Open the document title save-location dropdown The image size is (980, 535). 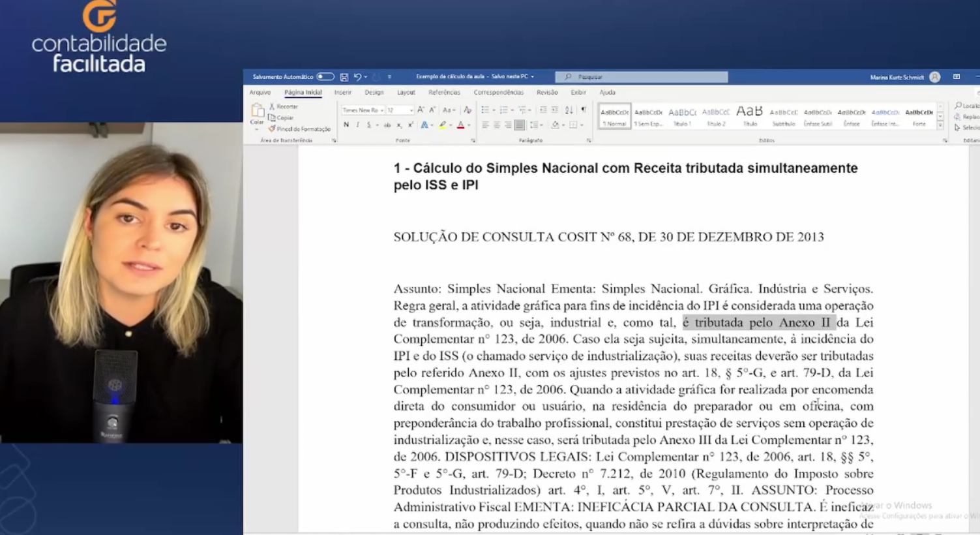click(533, 77)
